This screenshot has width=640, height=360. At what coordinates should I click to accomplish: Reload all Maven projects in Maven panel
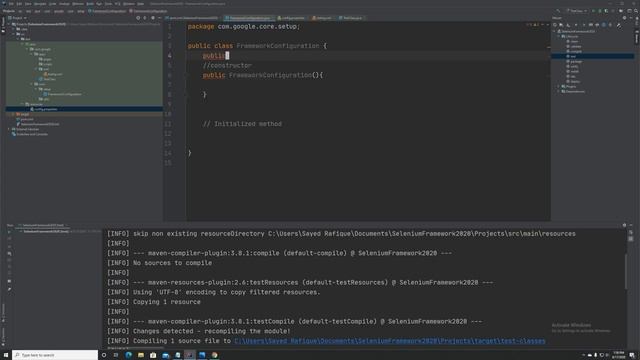coord(555,24)
